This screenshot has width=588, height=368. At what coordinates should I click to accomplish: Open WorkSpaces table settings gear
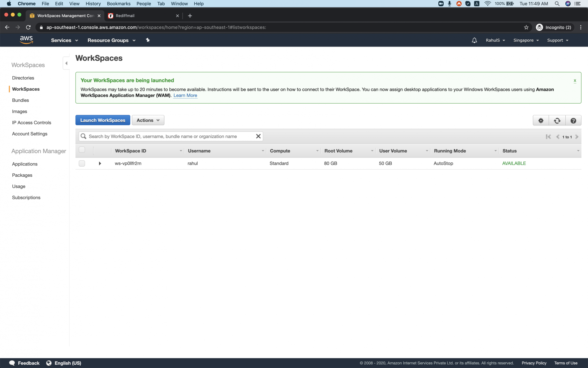click(541, 120)
